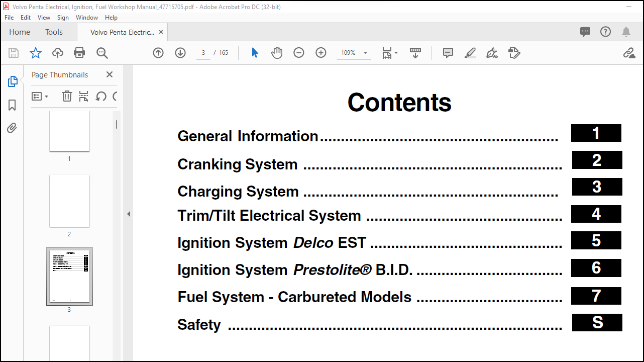Open Find text with the magnifier icon
Viewport: 644px width, 362px height.
pos(102,53)
